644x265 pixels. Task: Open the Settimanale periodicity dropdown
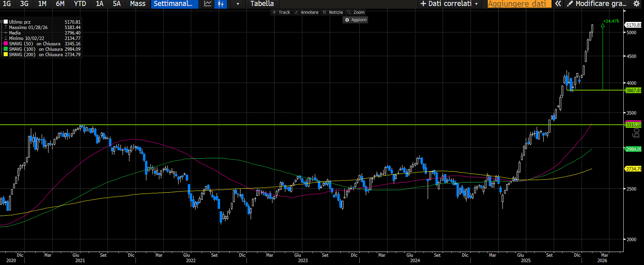[173, 4]
